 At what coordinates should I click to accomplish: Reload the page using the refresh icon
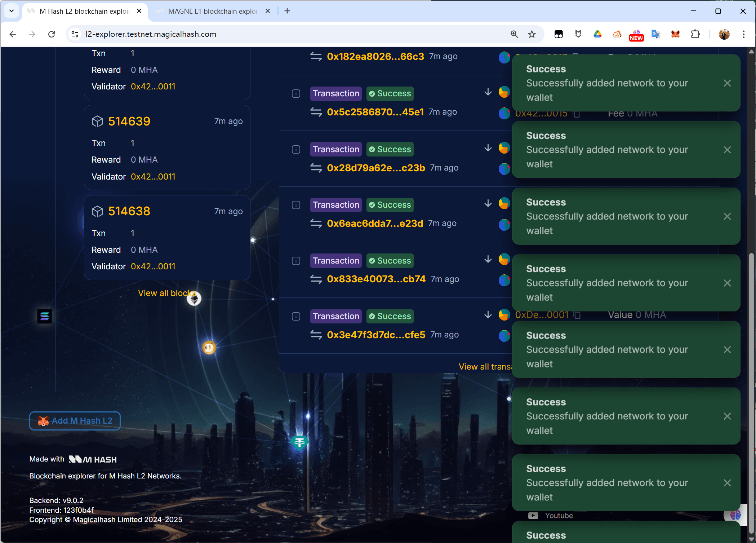tap(52, 34)
